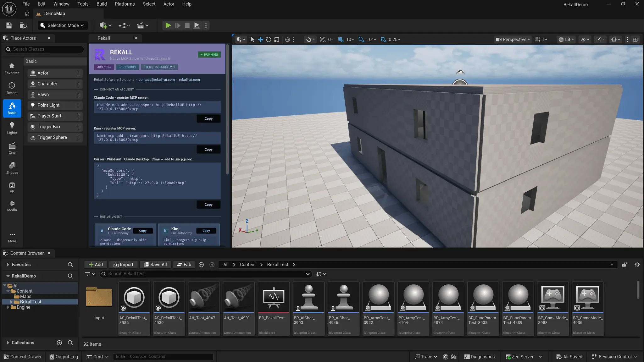Click Import in the Content Browser
Screen dimensions: 644x362
tap(123, 265)
